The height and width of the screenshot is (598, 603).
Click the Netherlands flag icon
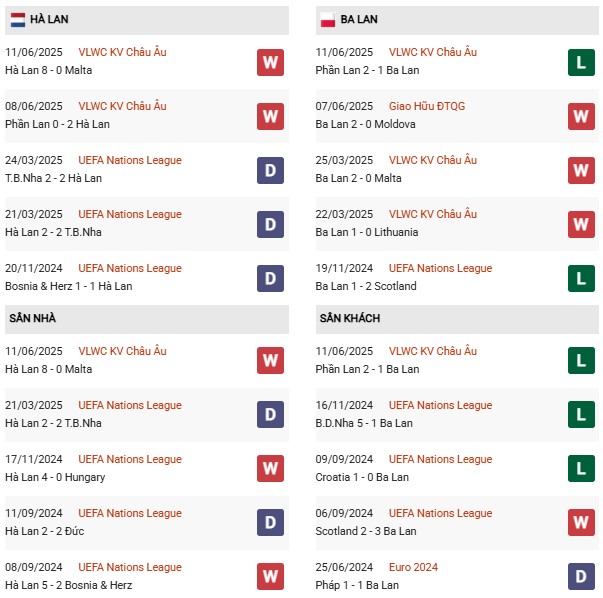(x=18, y=19)
